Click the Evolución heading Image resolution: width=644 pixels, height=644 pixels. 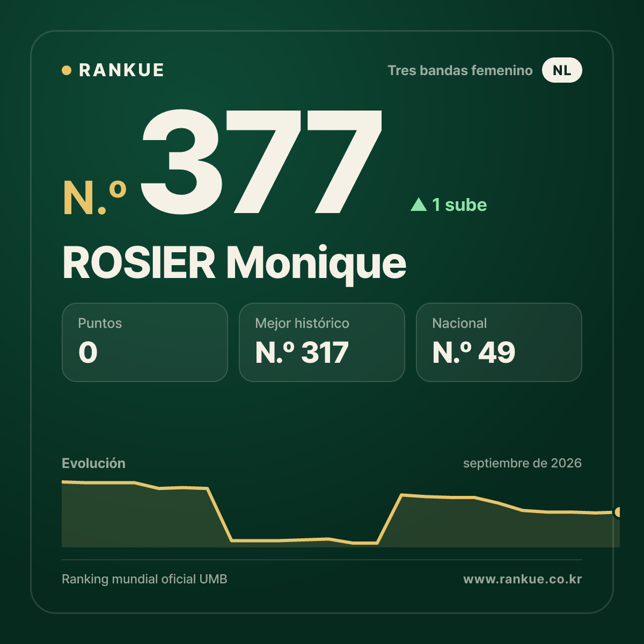[x=93, y=463]
